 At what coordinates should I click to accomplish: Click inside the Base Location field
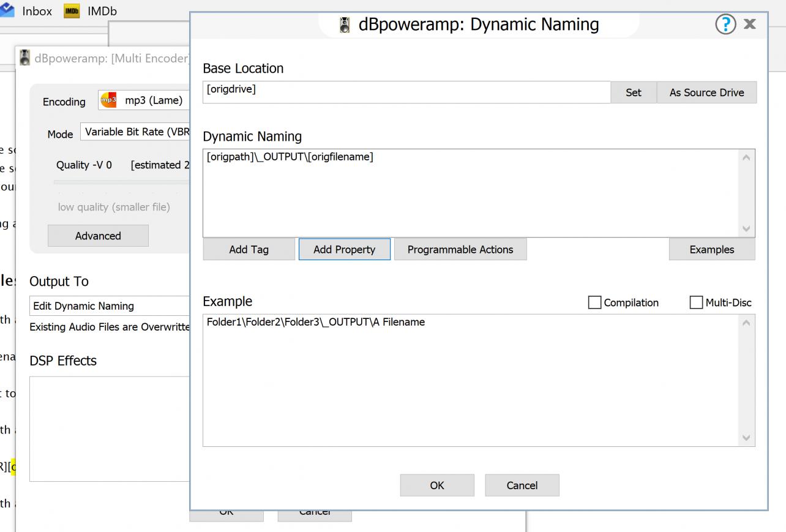coord(406,92)
